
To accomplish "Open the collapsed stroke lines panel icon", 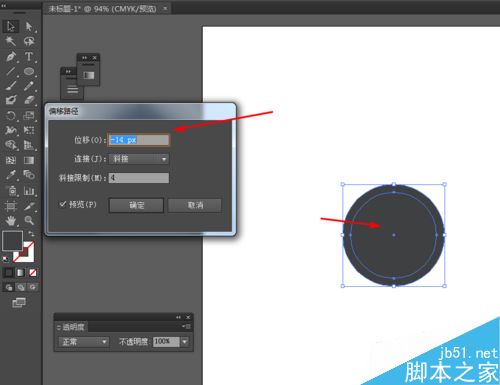I will coord(72,90).
